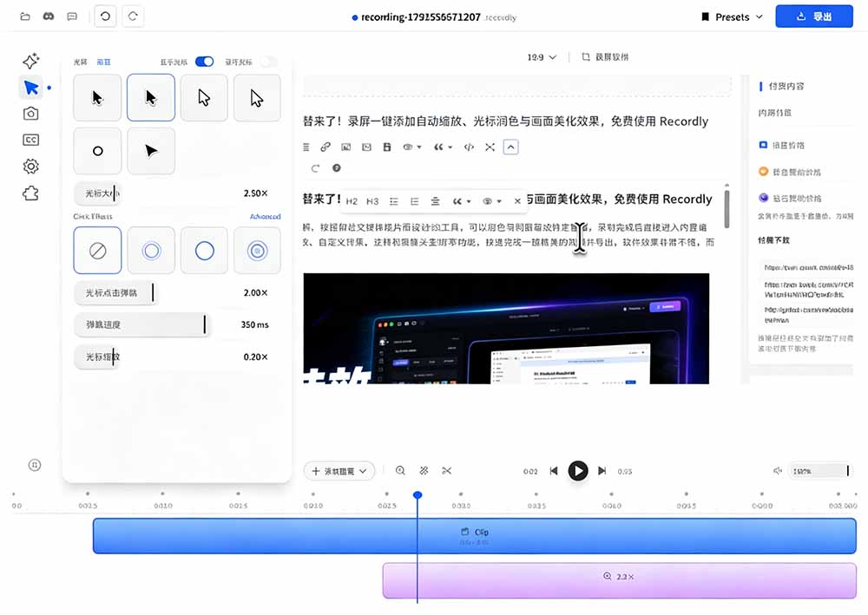Open the Discord community icon
The image size is (868, 615).
point(49,16)
